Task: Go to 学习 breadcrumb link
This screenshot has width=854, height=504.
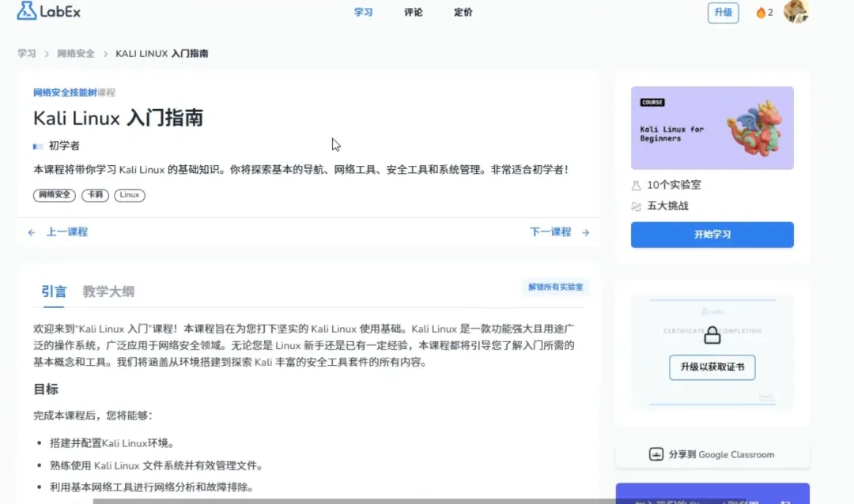Action: 27,54
